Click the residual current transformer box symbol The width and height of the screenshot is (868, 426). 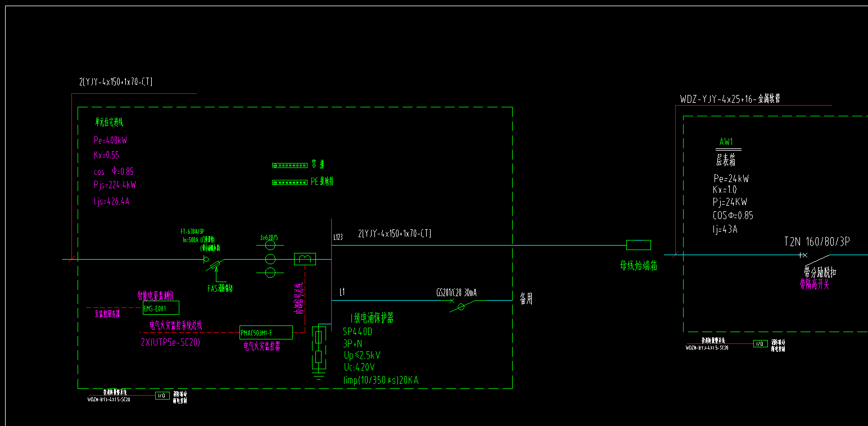coord(305,259)
